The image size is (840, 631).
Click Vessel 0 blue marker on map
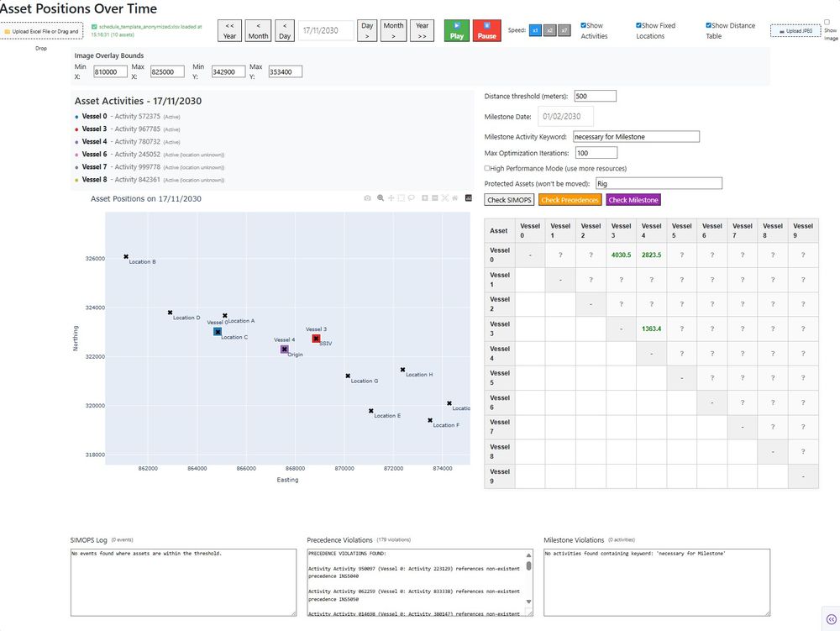[x=218, y=332]
